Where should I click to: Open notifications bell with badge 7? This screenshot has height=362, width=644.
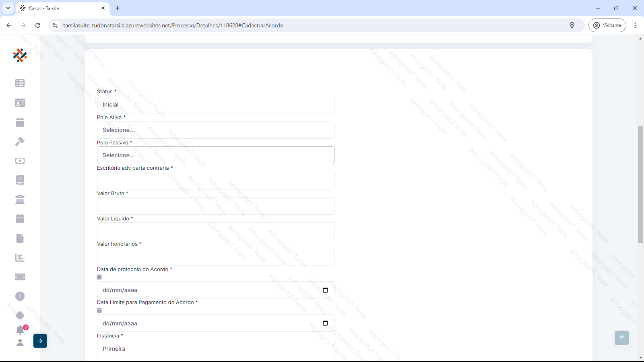[x=20, y=330]
